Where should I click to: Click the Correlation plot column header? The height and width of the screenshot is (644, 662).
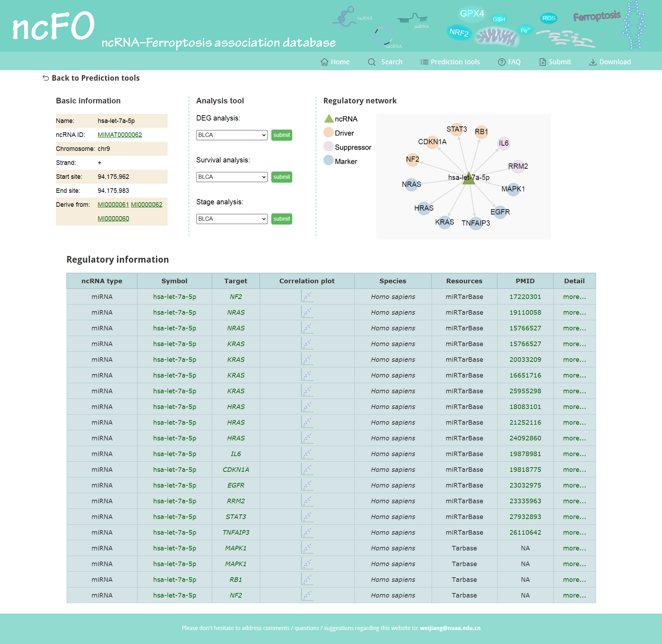[x=307, y=281]
